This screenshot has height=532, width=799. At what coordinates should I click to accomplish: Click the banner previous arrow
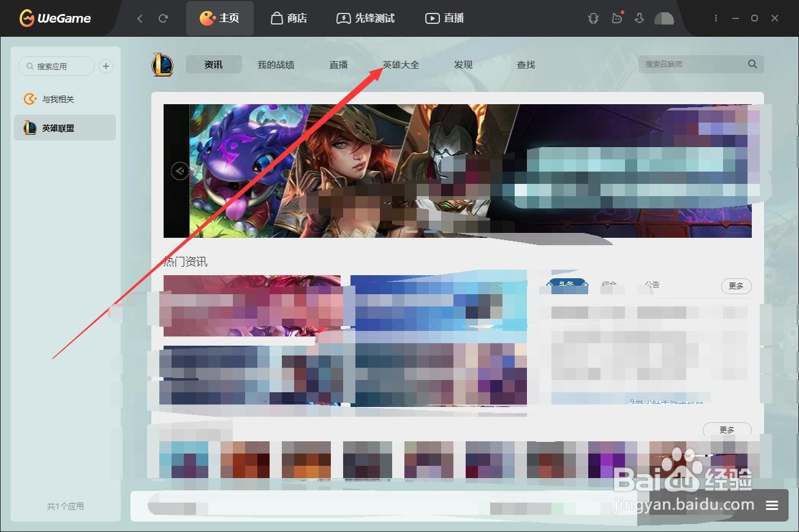180,170
